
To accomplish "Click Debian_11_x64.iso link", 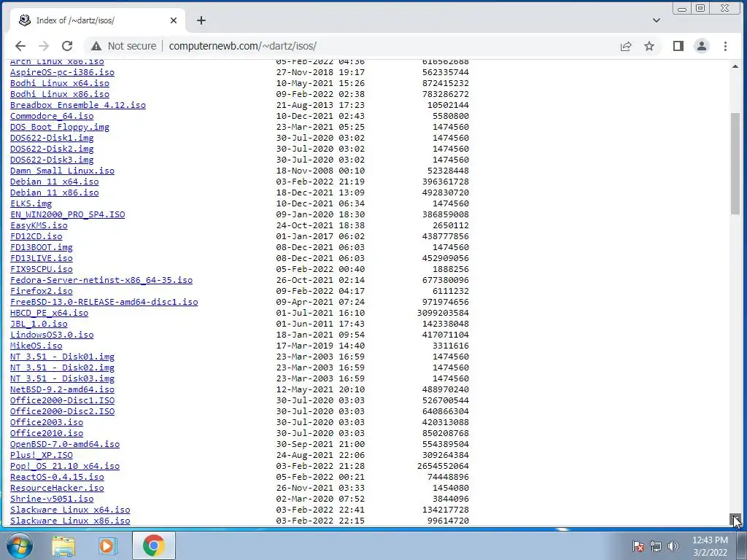I will (54, 182).
